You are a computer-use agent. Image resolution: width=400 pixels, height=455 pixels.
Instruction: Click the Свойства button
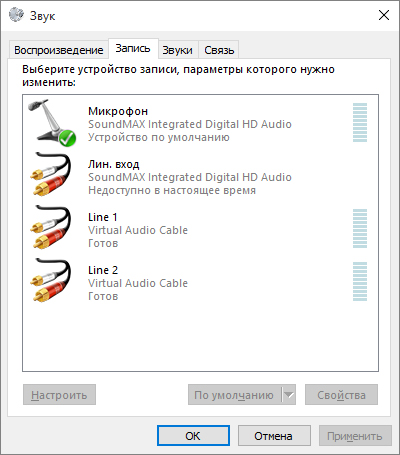(x=341, y=395)
